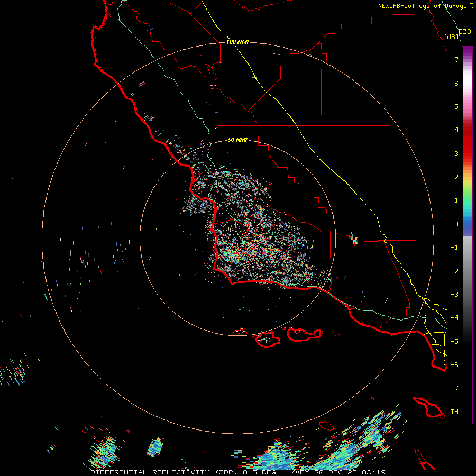
Task: Click the 30 DEC 25 date text
Action: tap(337, 472)
